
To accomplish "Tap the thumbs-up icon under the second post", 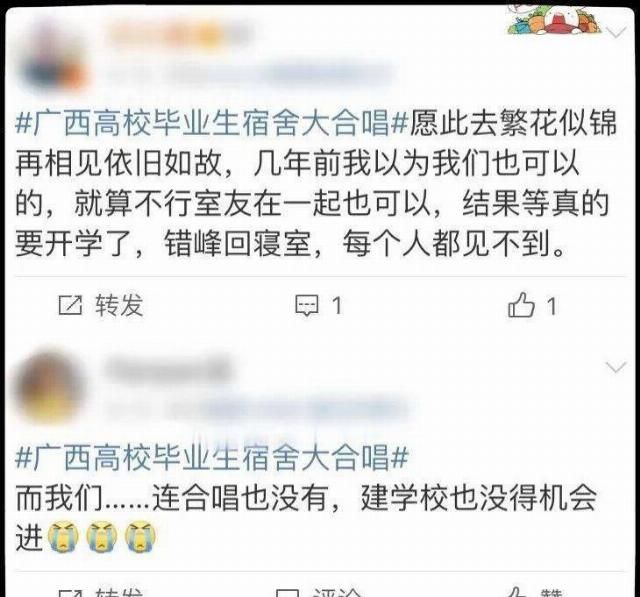I will [x=515, y=593].
